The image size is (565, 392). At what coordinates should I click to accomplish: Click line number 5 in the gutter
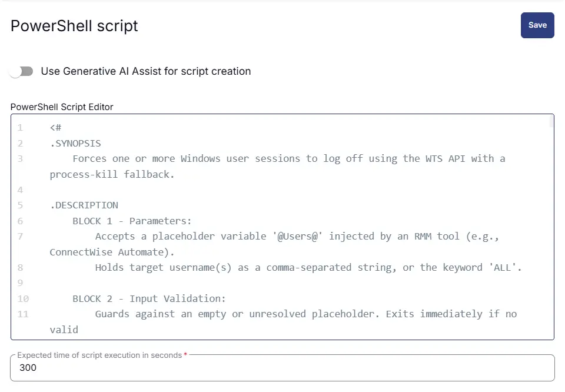(x=20, y=205)
